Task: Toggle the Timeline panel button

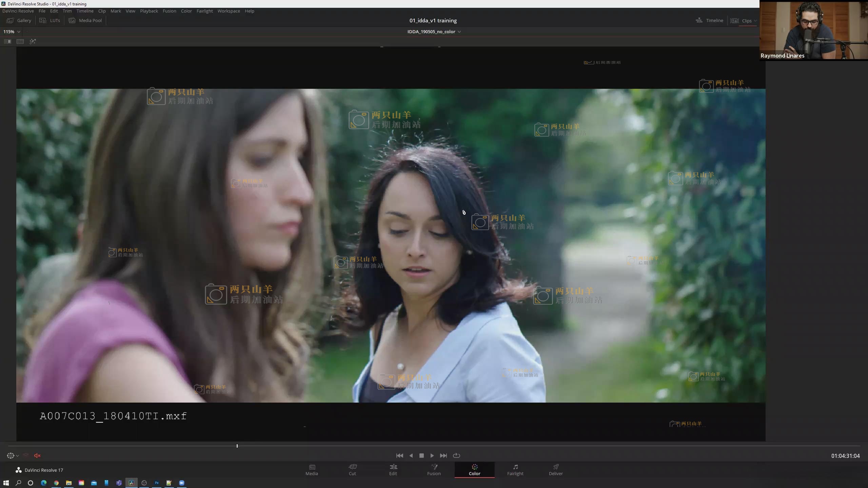Action: point(709,20)
